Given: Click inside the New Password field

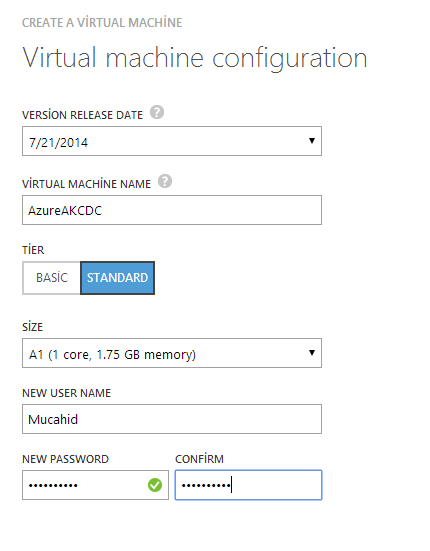Looking at the screenshot, I should point(95,485).
